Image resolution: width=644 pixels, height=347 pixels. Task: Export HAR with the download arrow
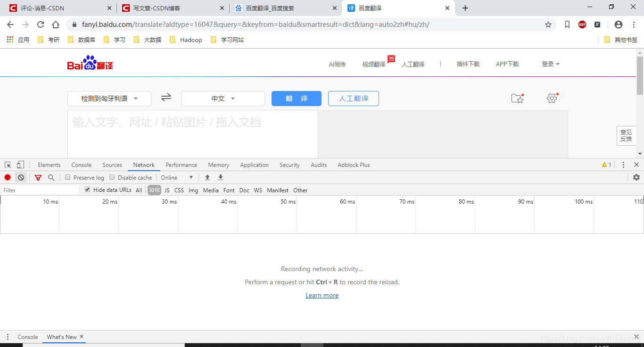(x=220, y=177)
